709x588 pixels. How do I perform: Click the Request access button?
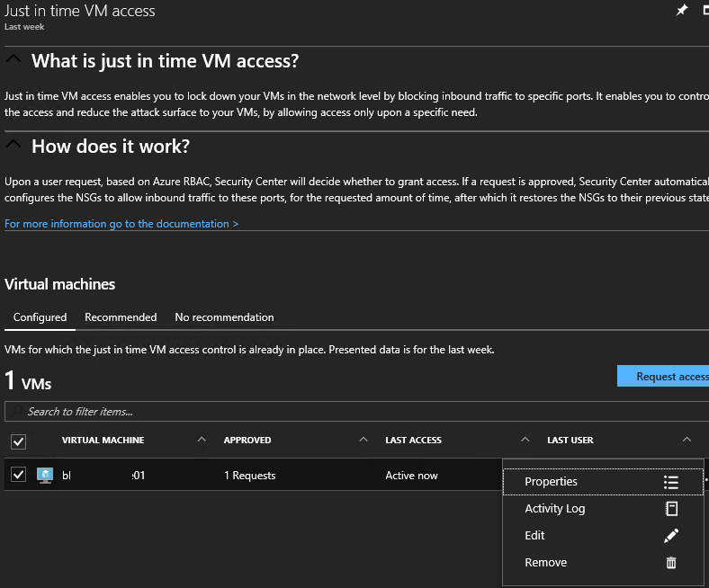pyautogui.click(x=666, y=377)
